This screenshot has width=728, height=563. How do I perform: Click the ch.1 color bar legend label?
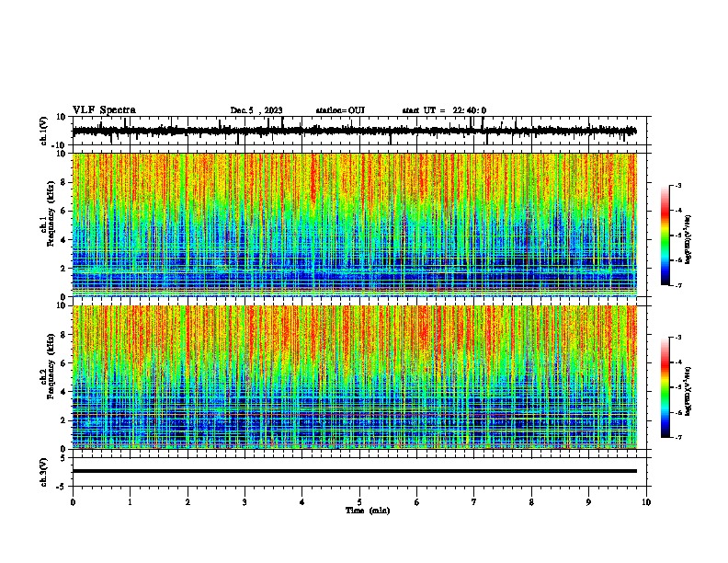[688, 239]
